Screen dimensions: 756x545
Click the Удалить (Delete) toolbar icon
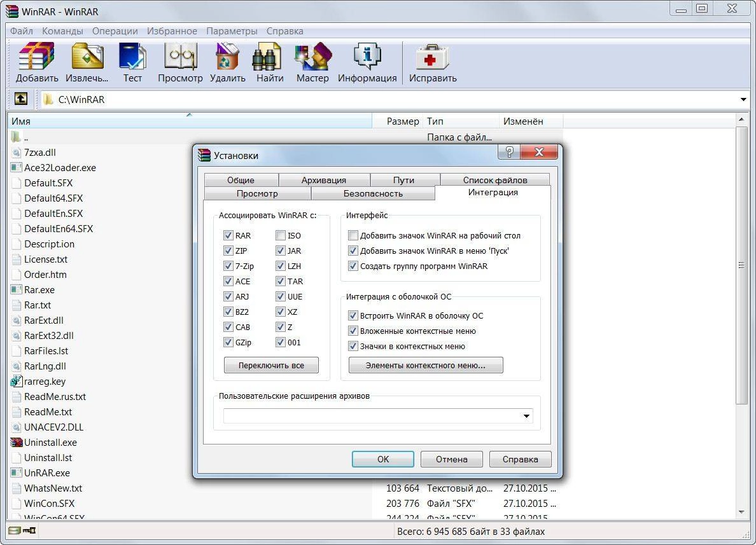tap(228, 56)
